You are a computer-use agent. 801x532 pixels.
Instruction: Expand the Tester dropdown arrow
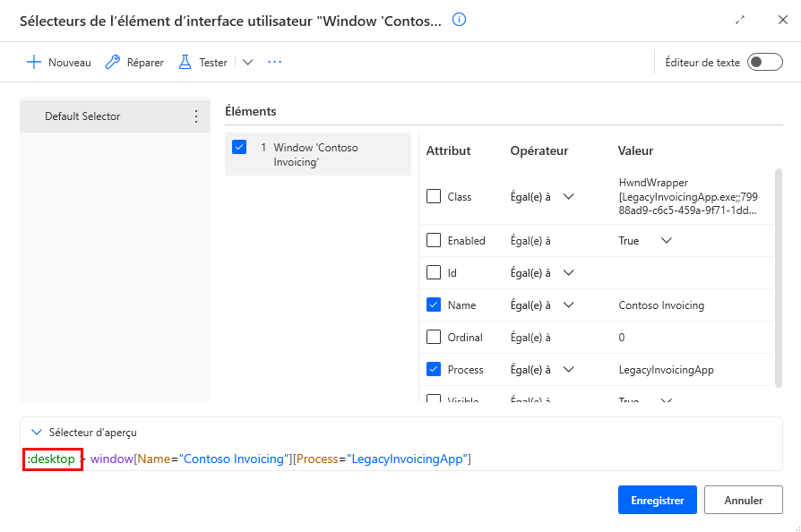click(248, 62)
